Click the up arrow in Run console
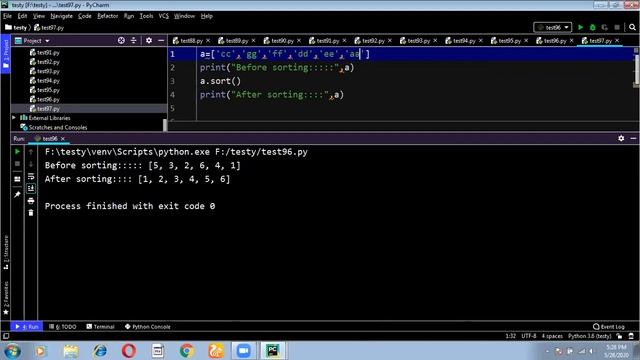The image size is (640, 360). pos(31,152)
